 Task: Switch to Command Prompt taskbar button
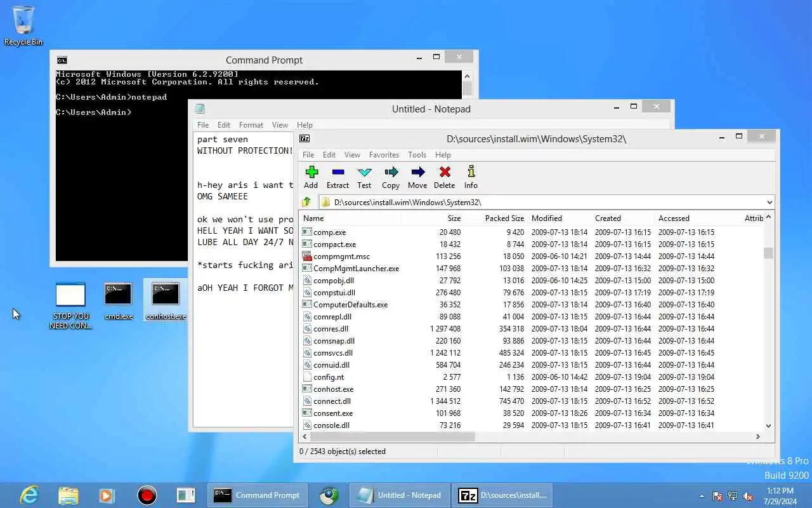pos(258,495)
